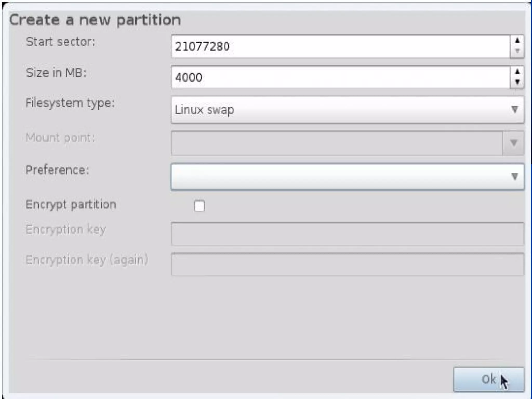Click the 'Create a new partition' title
The image size is (532, 399).
tap(95, 20)
